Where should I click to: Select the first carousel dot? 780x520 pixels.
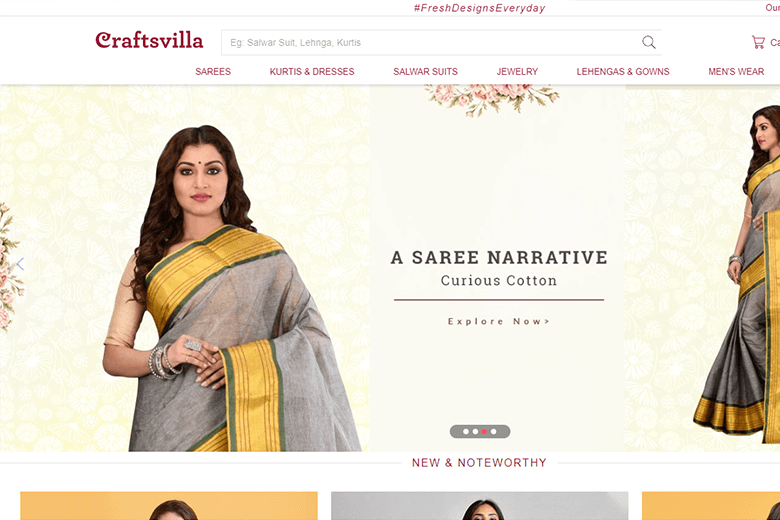466,431
